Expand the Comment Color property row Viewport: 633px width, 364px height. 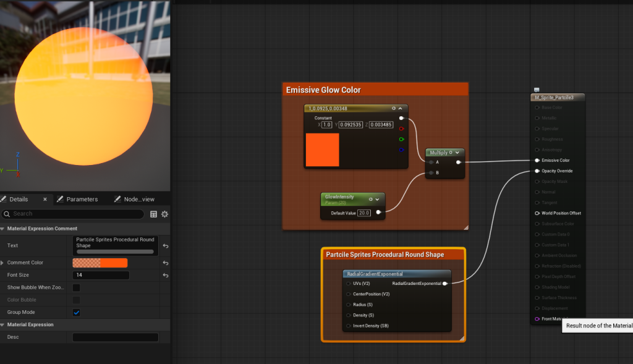[x=2, y=263]
